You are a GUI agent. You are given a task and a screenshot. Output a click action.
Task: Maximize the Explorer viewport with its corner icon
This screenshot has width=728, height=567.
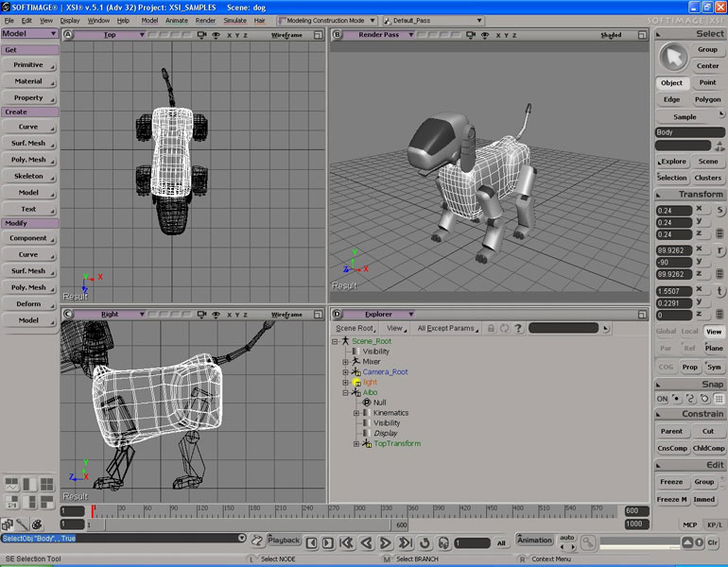(642, 315)
